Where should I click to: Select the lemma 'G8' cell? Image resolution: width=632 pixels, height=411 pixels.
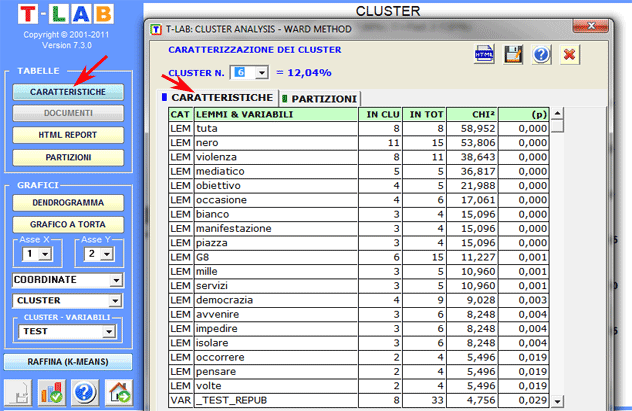(x=276, y=257)
